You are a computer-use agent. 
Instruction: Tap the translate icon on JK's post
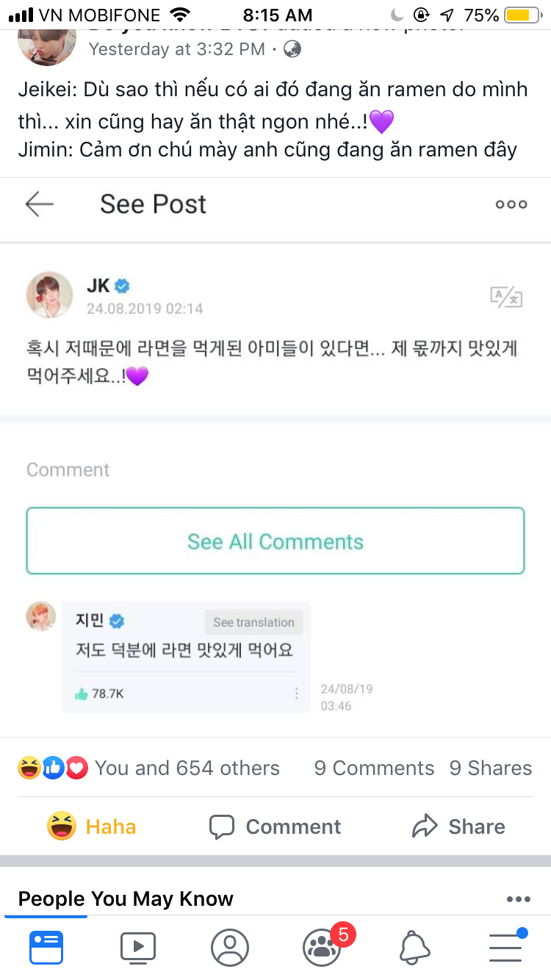coord(506,297)
